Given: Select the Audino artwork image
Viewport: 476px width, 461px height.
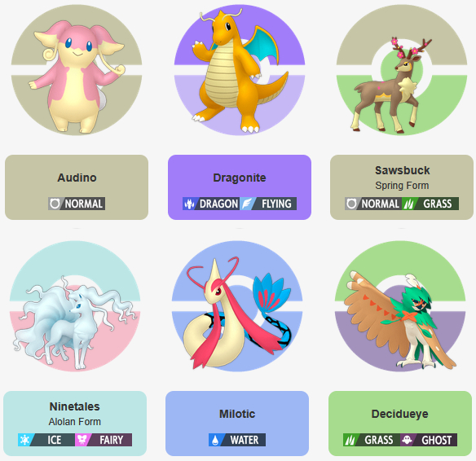Looking at the screenshot, I should point(77,70).
